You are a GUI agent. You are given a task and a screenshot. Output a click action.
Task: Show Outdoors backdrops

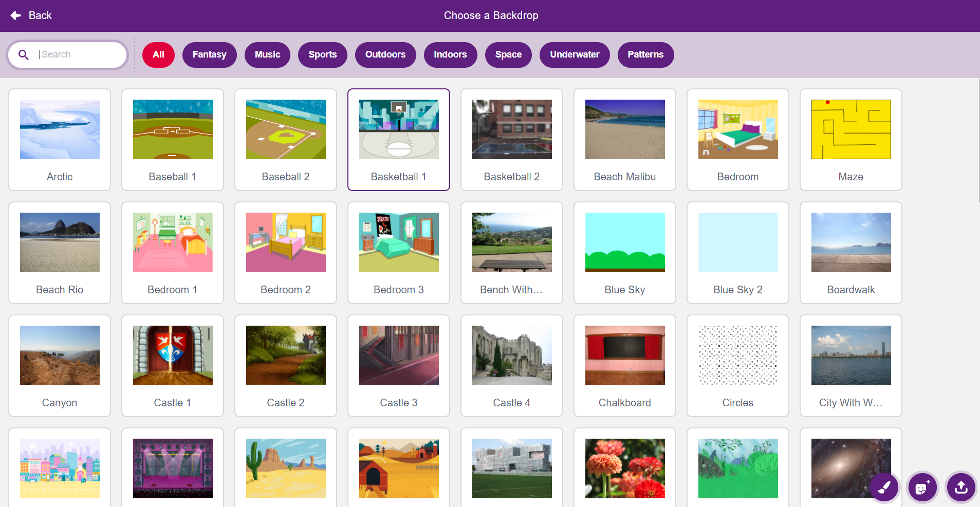click(385, 54)
